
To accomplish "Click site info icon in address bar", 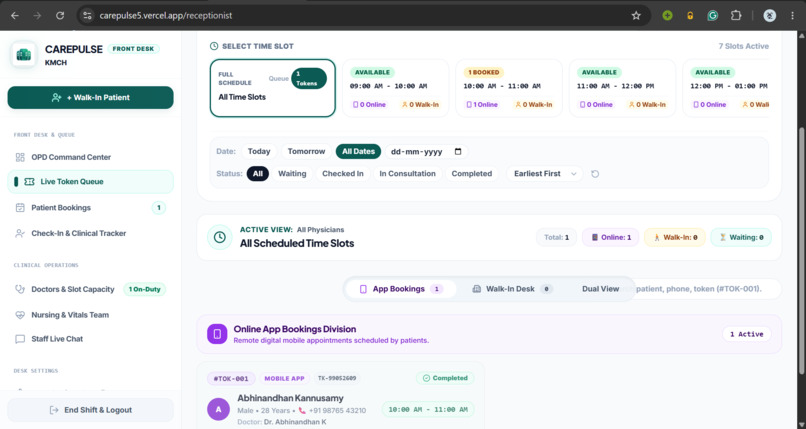I will pyautogui.click(x=87, y=15).
